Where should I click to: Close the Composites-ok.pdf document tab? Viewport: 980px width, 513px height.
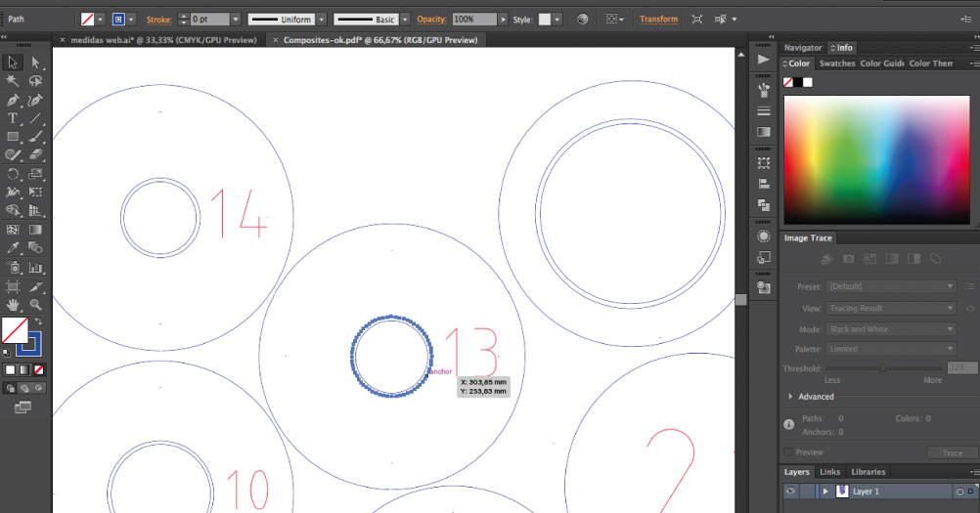coord(276,40)
